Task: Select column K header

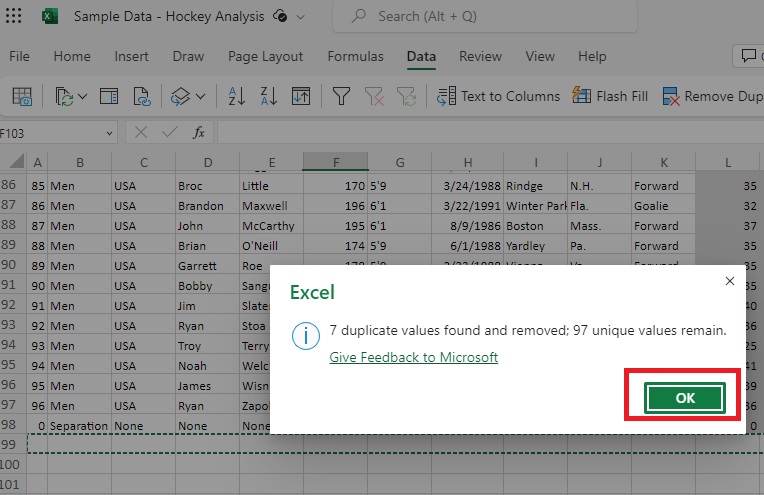Action: coord(664,162)
